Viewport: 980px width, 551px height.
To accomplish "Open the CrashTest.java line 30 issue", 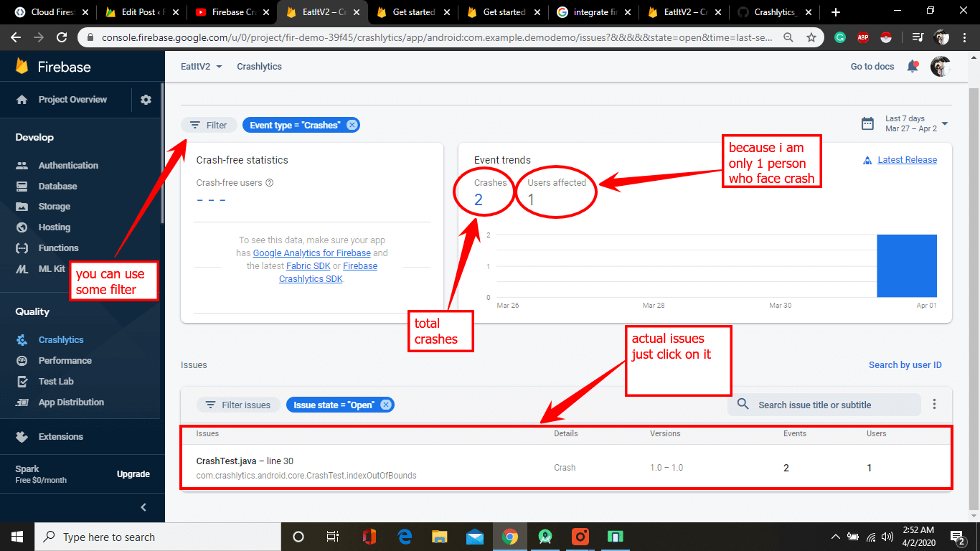I will point(566,468).
